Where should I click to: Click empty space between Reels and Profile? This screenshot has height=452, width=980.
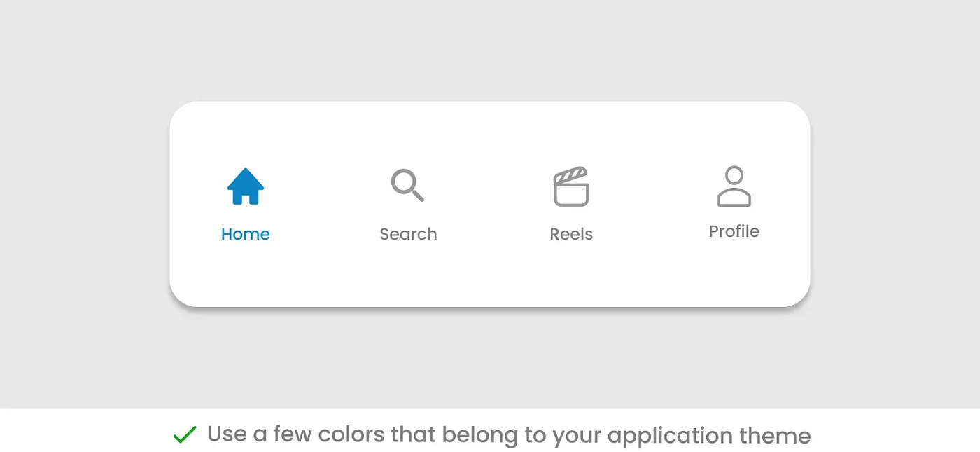point(652,204)
